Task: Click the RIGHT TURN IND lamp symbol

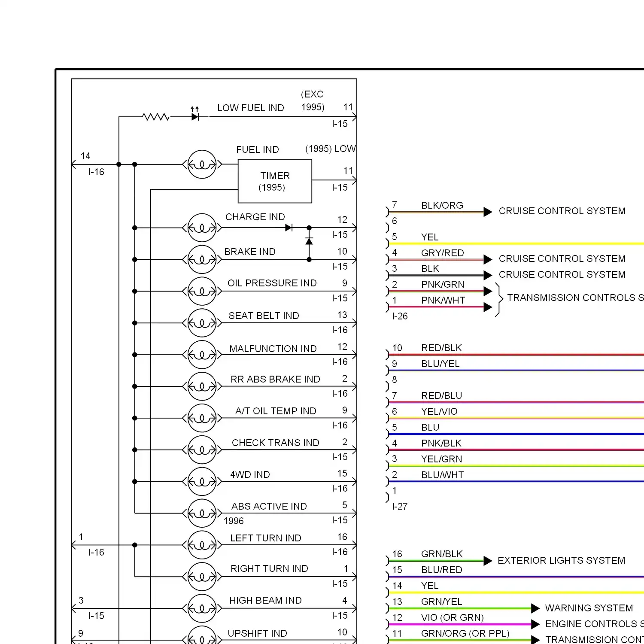Action: [202, 577]
